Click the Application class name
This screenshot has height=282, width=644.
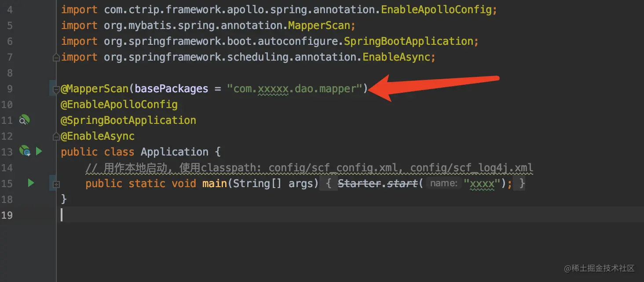click(175, 152)
